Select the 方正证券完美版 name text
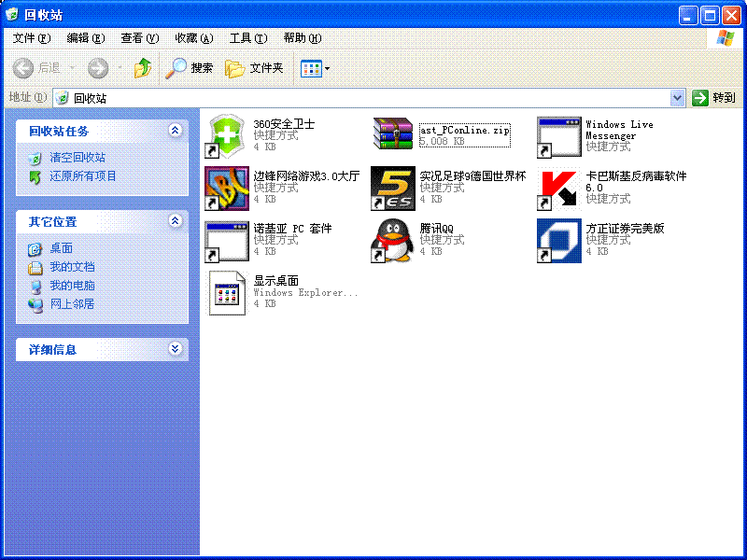This screenshot has height=560, width=747. click(x=625, y=228)
